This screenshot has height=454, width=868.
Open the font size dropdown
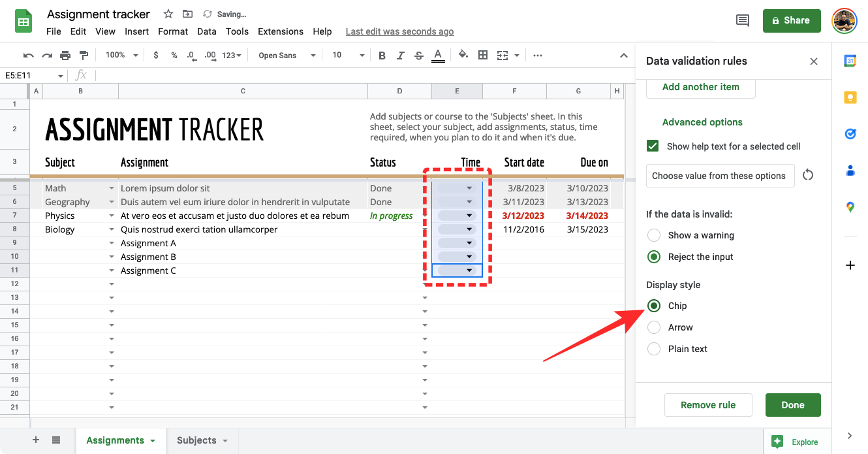click(x=348, y=56)
